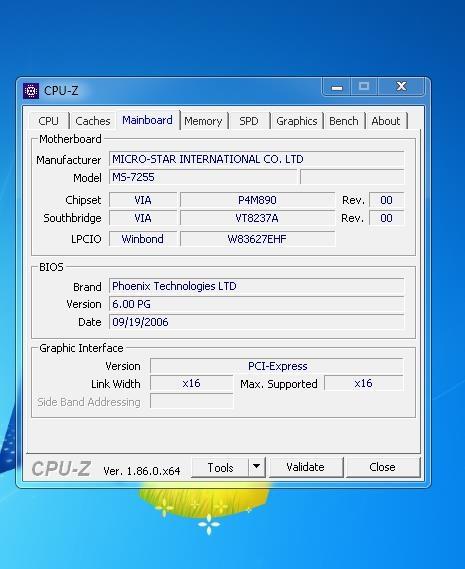Click the LPCIO field showing W83627EHF
This screenshot has width=465, height=569.
click(x=257, y=239)
